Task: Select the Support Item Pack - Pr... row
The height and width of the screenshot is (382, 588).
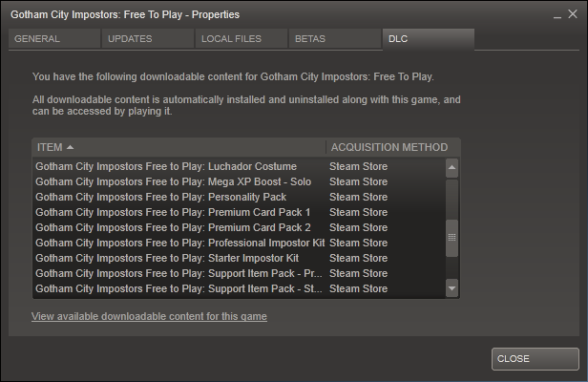Action: point(240,273)
